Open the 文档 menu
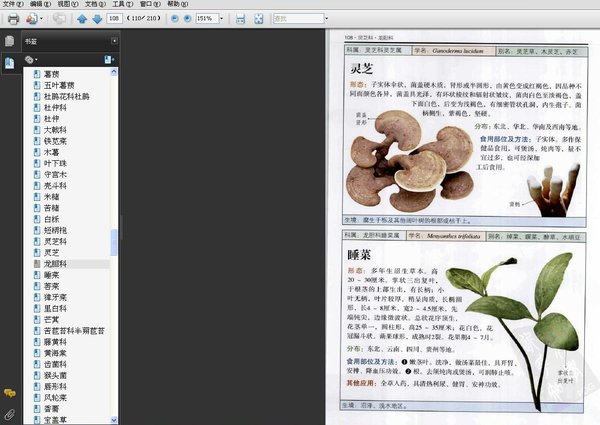This screenshot has width=600, height=425. (95, 4)
